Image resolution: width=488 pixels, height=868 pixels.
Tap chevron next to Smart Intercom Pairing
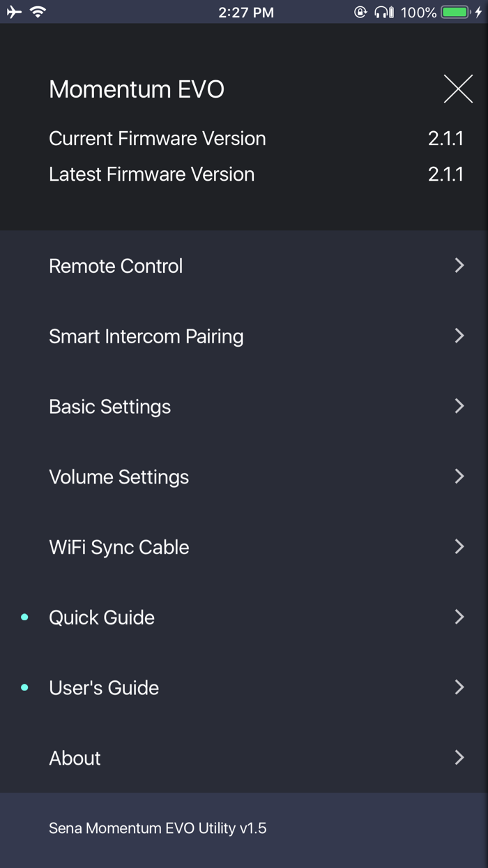[x=459, y=336]
